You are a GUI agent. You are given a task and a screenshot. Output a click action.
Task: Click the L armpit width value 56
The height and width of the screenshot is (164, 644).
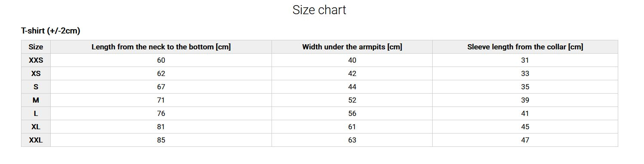point(352,113)
